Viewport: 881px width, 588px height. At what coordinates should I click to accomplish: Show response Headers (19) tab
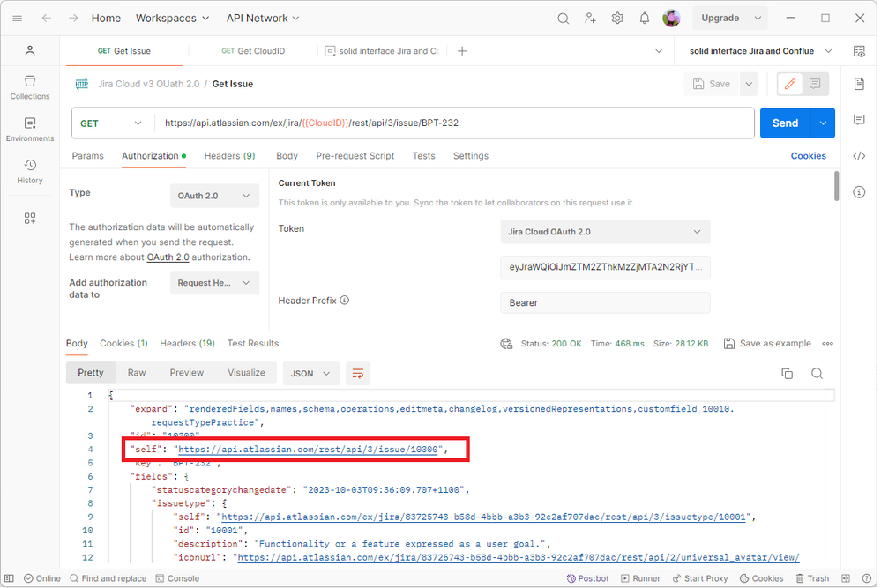click(x=187, y=344)
